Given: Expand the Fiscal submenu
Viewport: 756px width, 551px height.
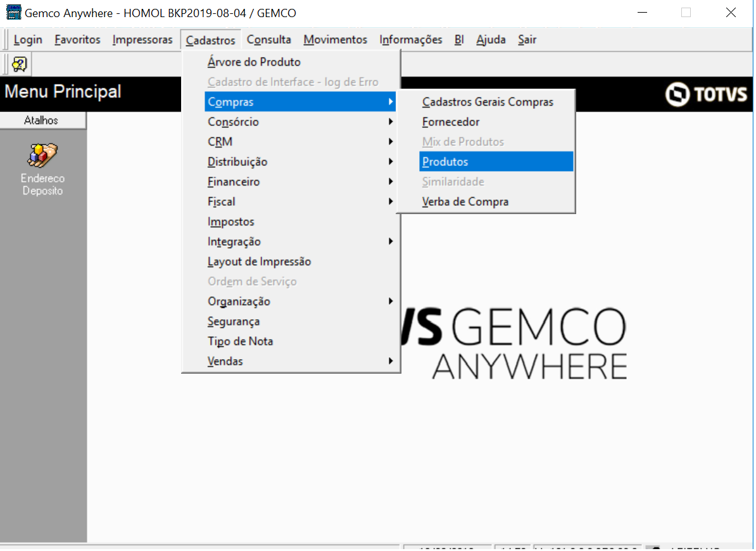Looking at the screenshot, I should pyautogui.click(x=301, y=201).
